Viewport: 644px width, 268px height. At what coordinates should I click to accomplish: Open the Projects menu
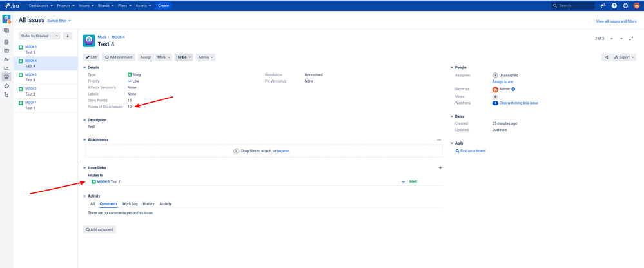pos(66,6)
